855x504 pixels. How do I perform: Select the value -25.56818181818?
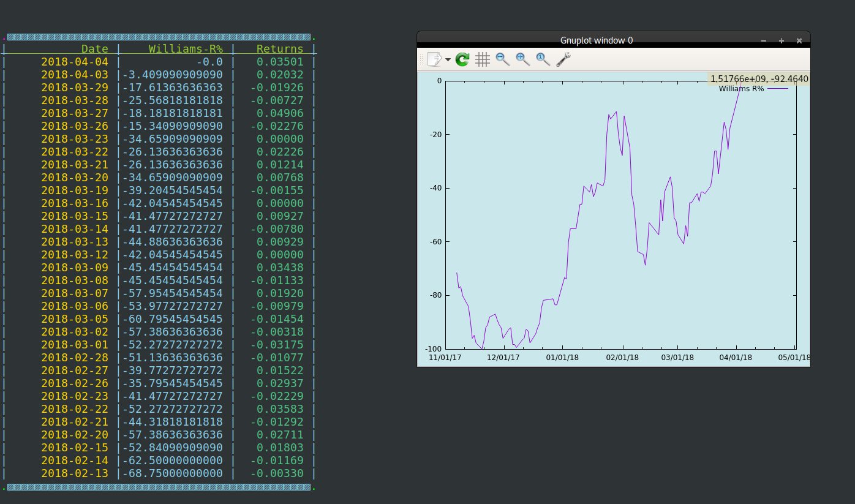(x=173, y=100)
